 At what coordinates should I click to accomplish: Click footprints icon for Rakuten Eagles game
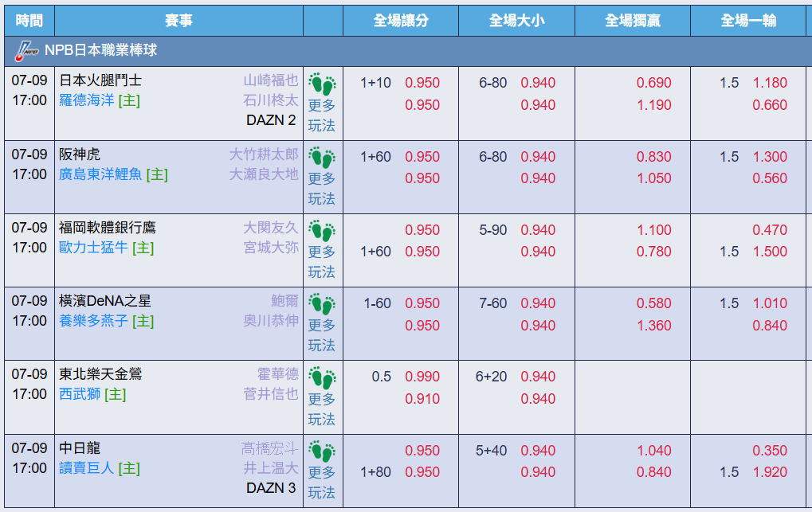pyautogui.click(x=322, y=377)
